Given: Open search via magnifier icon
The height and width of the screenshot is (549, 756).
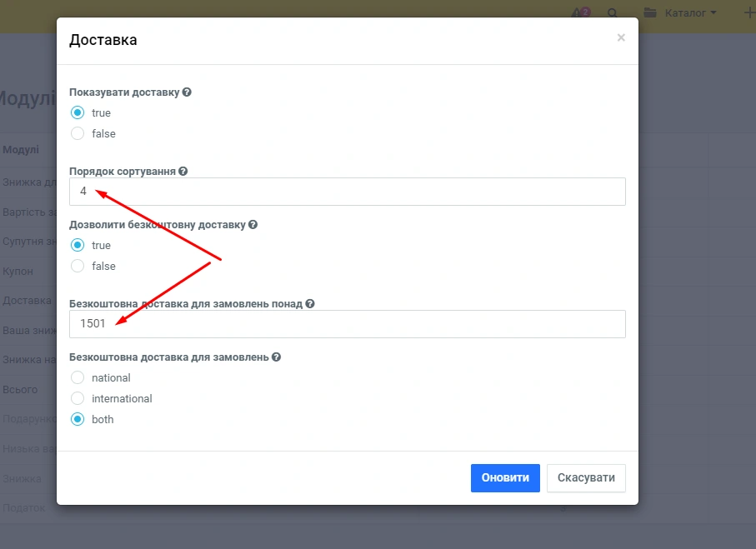Looking at the screenshot, I should tap(613, 13).
